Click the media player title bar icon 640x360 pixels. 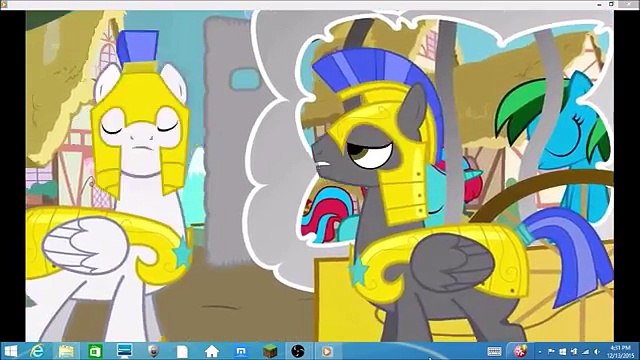4,4
